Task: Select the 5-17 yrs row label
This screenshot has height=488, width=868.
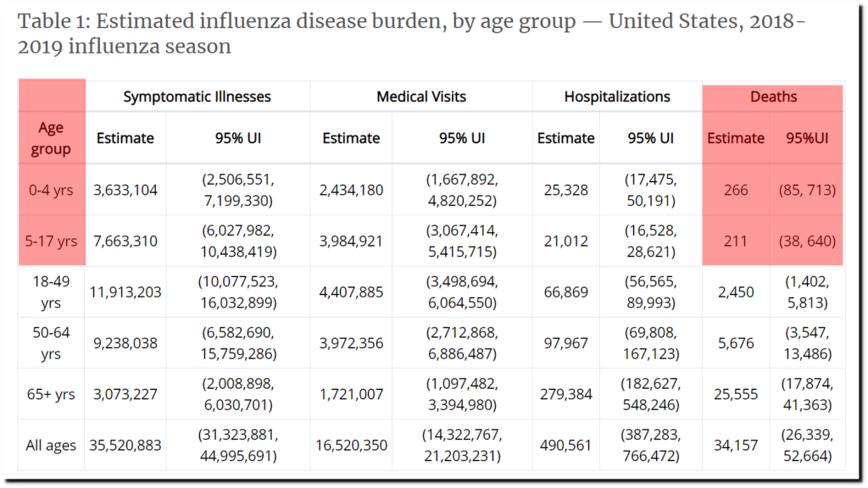Action: [x=51, y=241]
